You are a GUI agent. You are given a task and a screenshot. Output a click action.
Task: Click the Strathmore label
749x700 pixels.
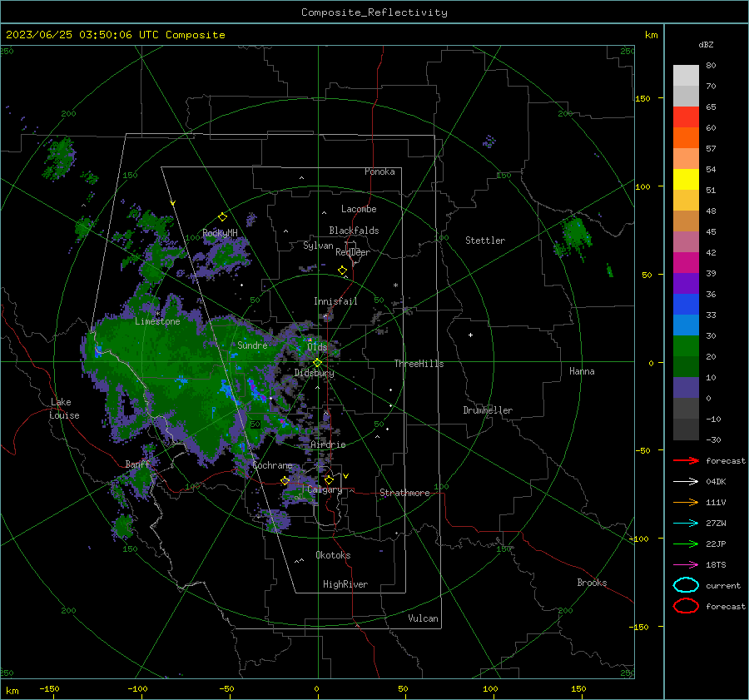404,493
